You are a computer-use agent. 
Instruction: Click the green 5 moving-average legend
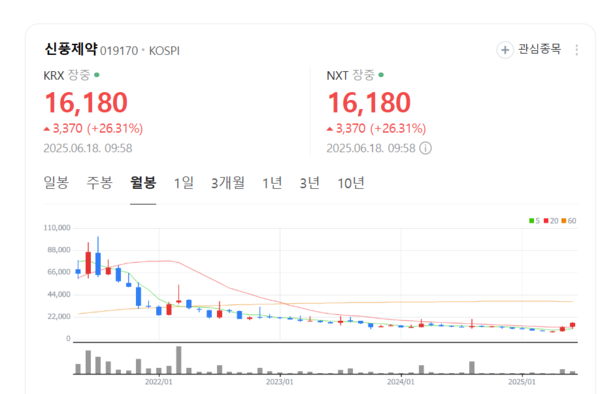coord(534,221)
